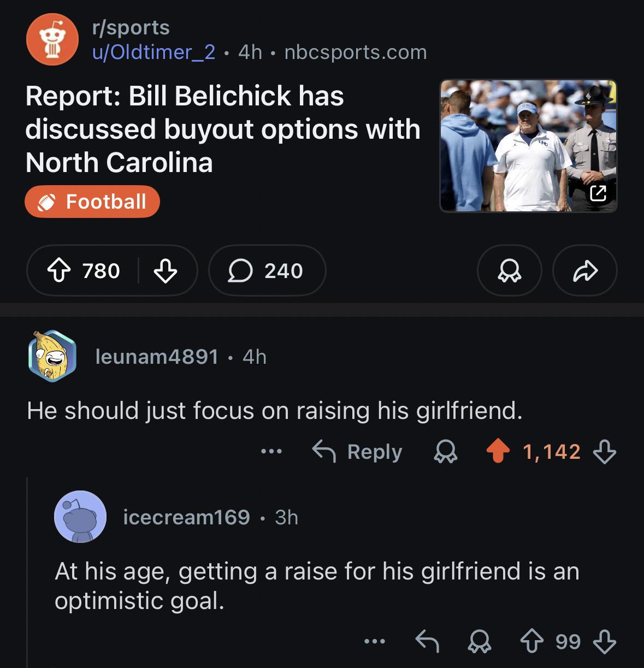Screen dimensions: 644x668
Task: Give an award to the post
Action: click(509, 270)
